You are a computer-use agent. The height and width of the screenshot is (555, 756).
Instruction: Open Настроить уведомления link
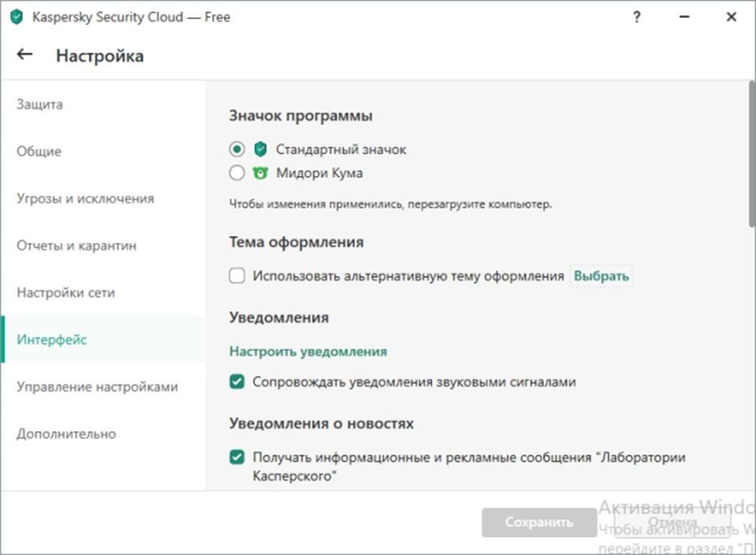(308, 351)
